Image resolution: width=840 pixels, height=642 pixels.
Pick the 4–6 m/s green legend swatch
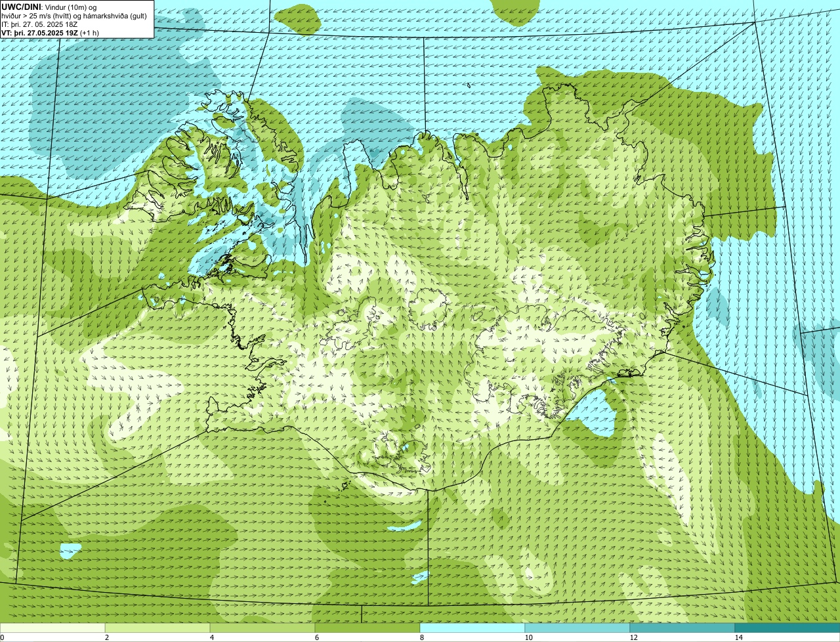[262, 628]
